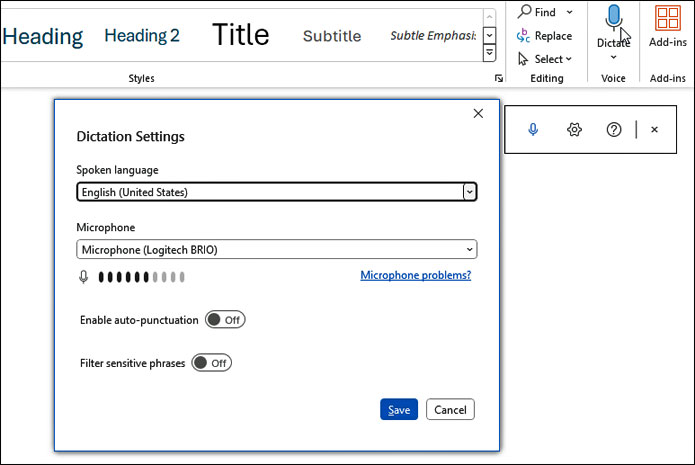
Task: Expand the Styles gallery more arrow
Action: [490, 52]
